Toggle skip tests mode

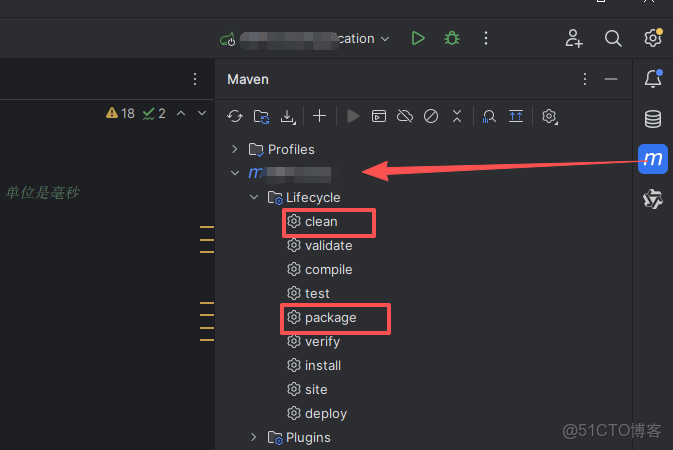pyautogui.click(x=431, y=116)
